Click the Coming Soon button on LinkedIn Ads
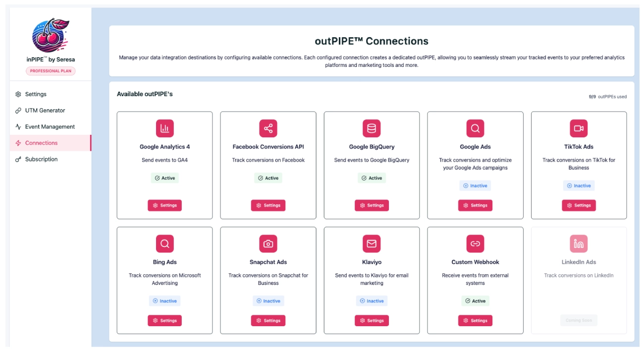This screenshot has height=350, width=644. 579,320
